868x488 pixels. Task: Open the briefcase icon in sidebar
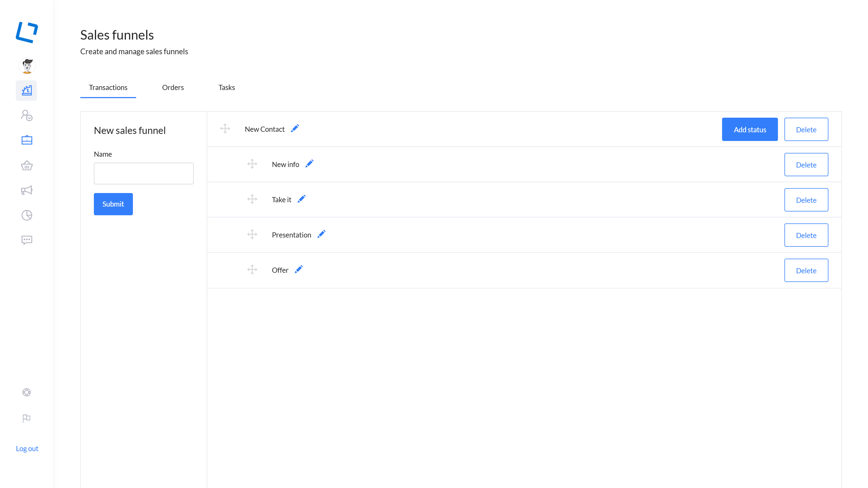pyautogui.click(x=27, y=140)
